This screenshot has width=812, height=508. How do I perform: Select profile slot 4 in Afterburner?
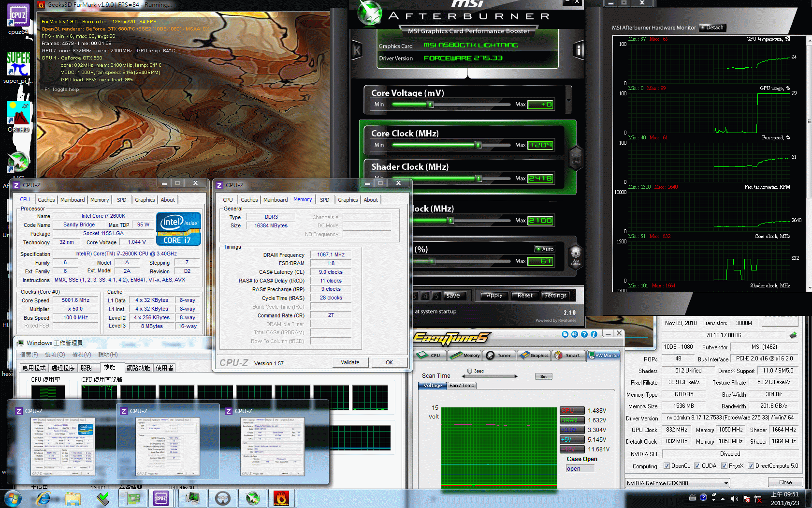pyautogui.click(x=425, y=296)
